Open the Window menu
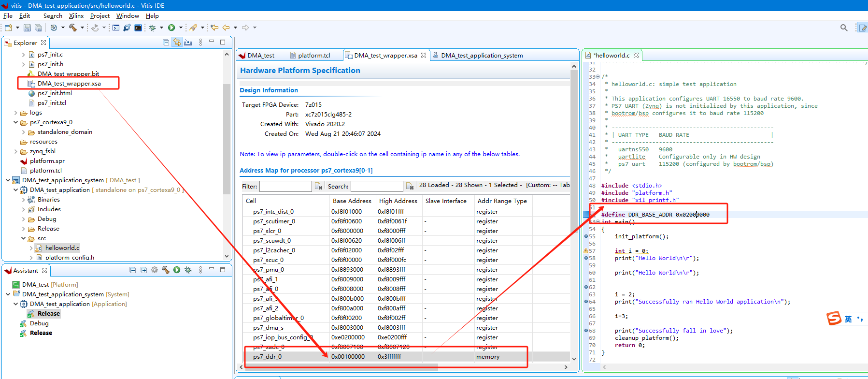Viewport: 868px width, 379px height. point(128,15)
